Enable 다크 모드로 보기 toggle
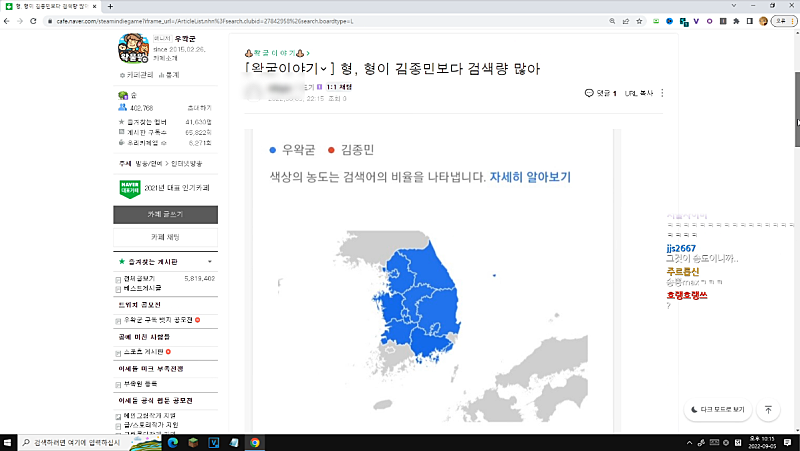This screenshot has width=800, height=451. pyautogui.click(x=717, y=410)
